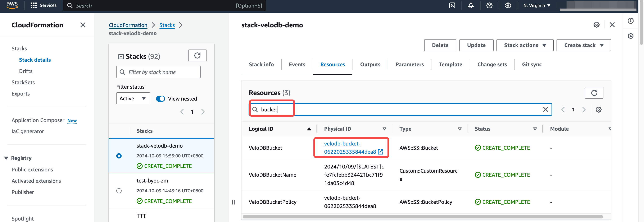Expand the Stack actions dropdown
The image size is (644, 222).
525,45
